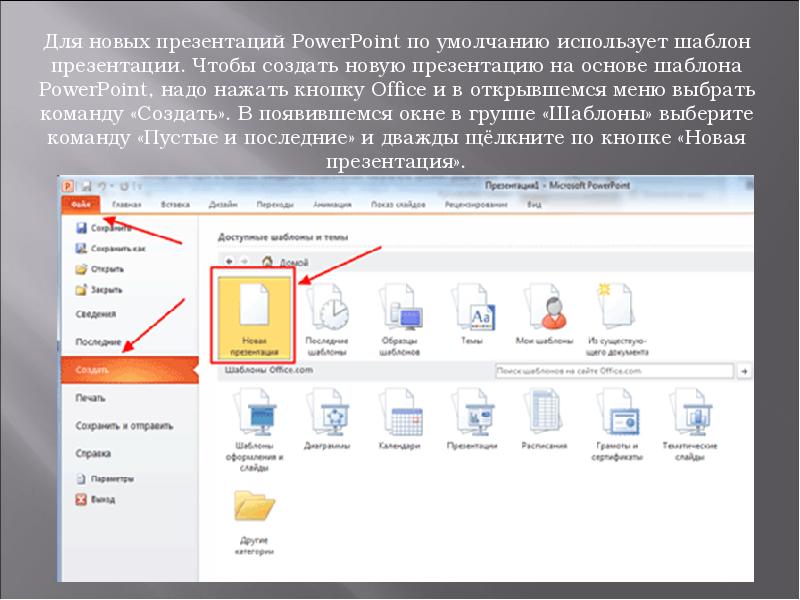The width and height of the screenshot is (800, 600).
Task: Click the Forward arrow in the templates navigation bar
Action: pyautogui.click(x=245, y=261)
